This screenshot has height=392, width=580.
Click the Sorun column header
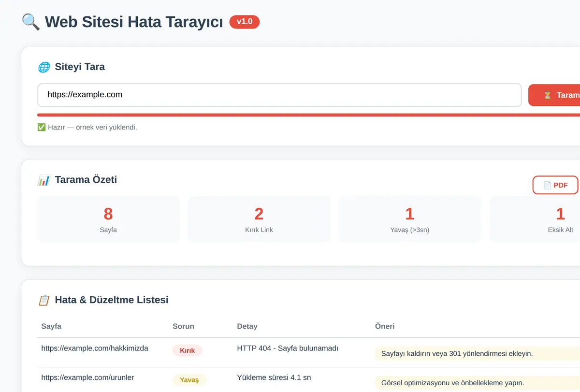click(x=183, y=326)
